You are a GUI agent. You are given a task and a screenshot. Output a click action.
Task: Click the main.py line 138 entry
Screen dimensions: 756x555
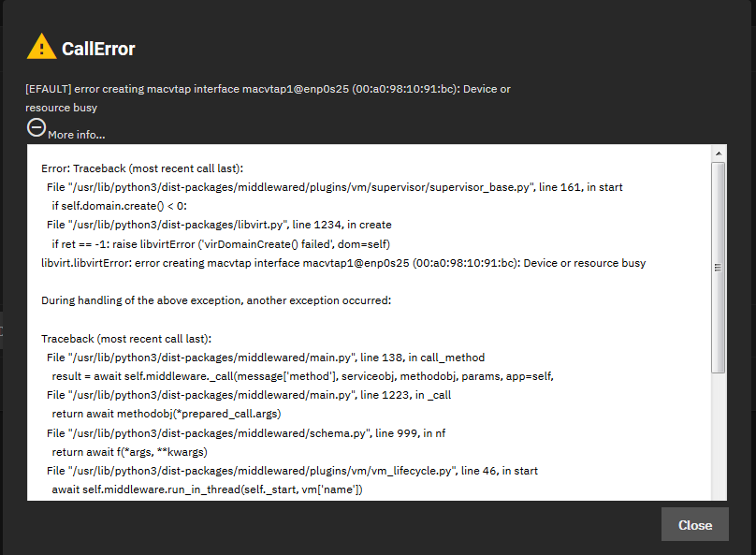[266, 357]
